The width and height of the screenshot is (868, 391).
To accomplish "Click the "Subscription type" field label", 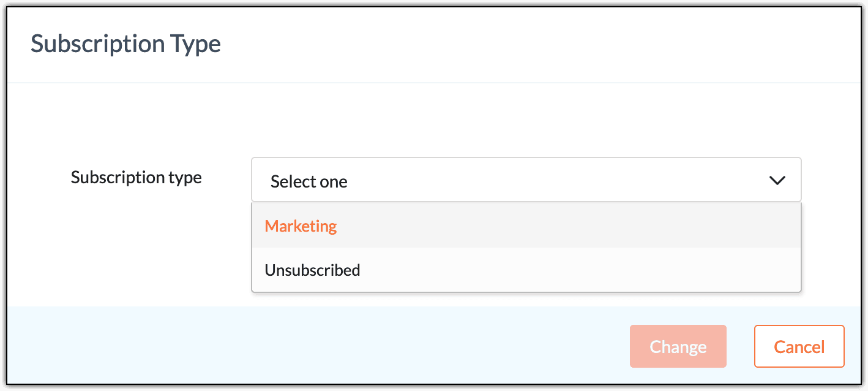I will pos(136,178).
